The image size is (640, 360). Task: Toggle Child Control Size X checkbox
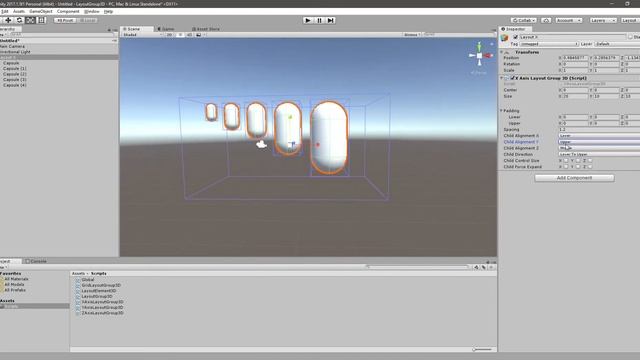566,160
